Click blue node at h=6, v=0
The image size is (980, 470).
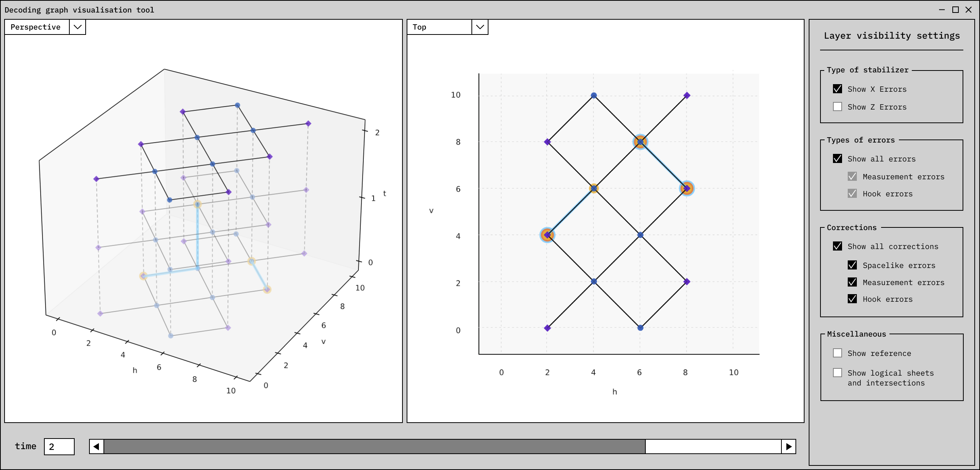point(640,327)
